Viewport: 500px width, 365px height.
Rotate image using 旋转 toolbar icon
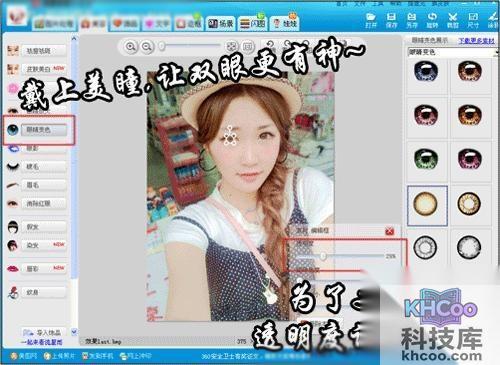click(432, 21)
